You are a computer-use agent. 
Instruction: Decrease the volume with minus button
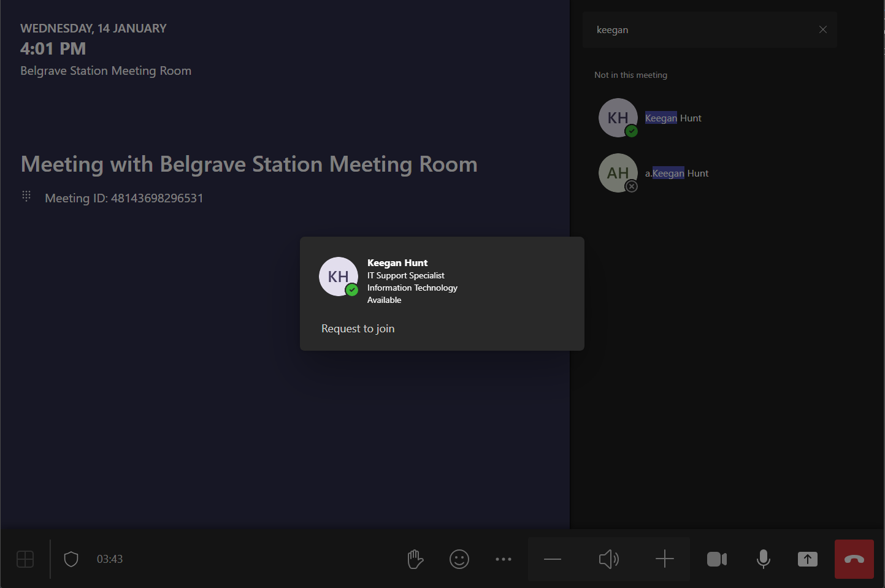(553, 559)
